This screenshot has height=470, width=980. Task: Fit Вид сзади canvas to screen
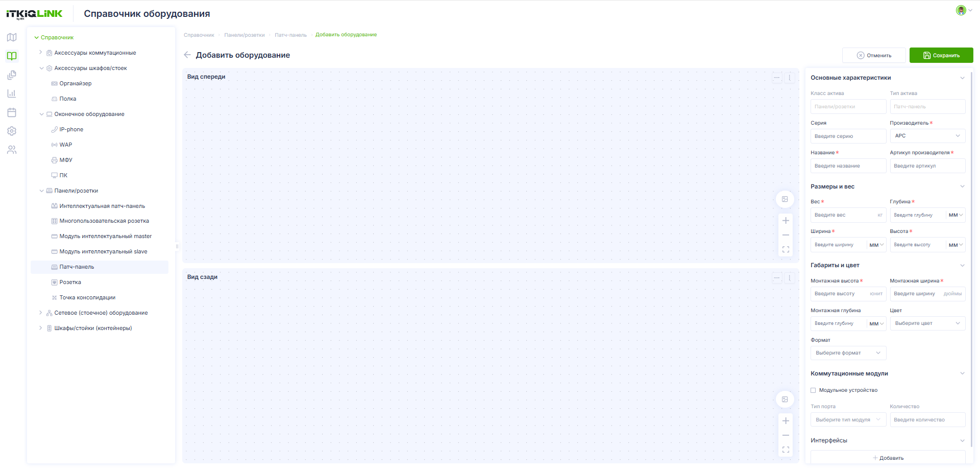click(x=786, y=450)
